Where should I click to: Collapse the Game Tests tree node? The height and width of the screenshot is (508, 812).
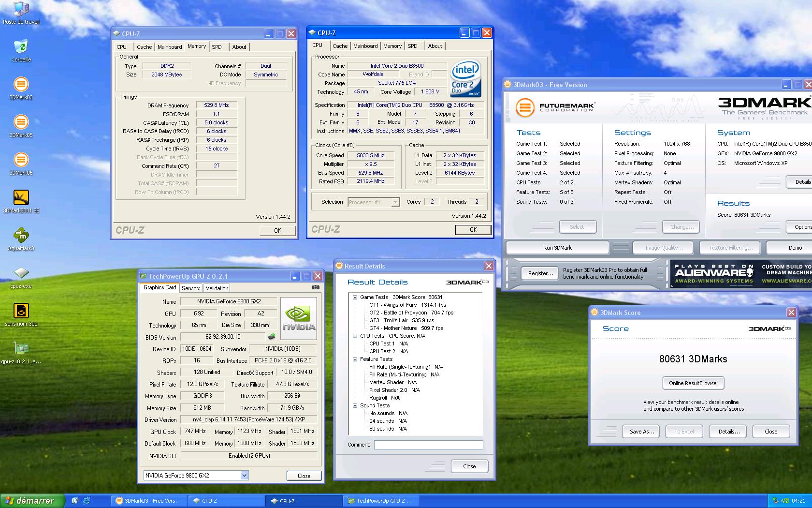355,297
